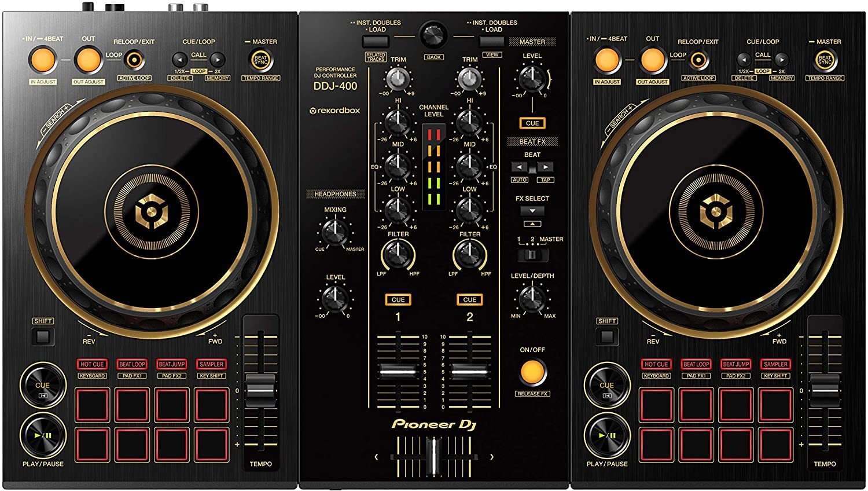Trigger RELOOP/EXIT on the right deck
Image resolution: width=868 pixels, height=491 pixels.
tap(698, 60)
